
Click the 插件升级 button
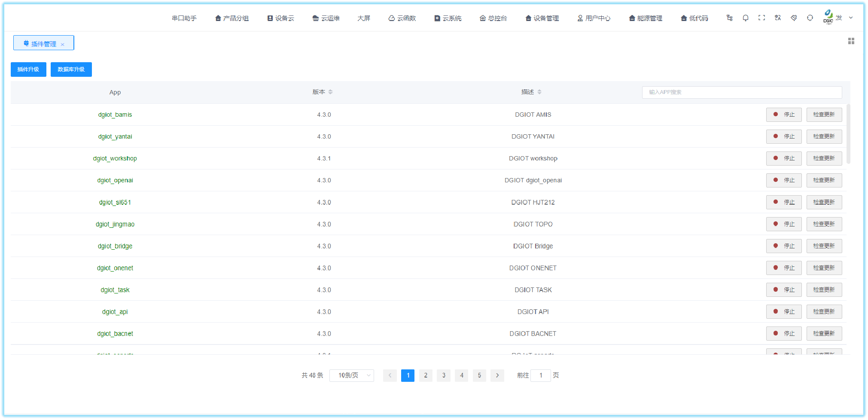[x=28, y=69]
